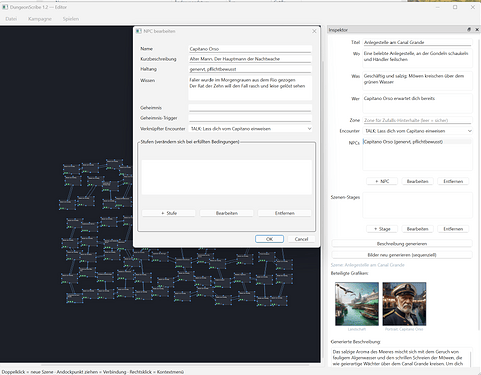
Task: Click the Wer description field
Action: [417, 103]
